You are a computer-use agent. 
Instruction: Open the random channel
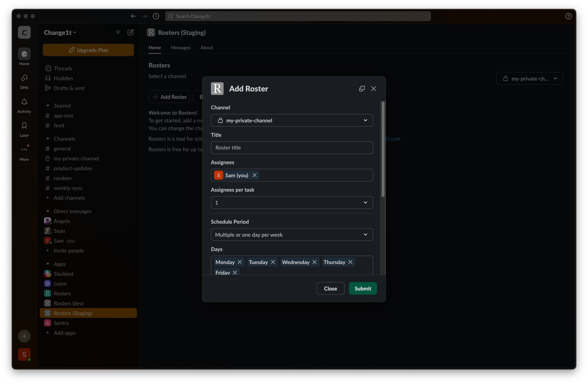pyautogui.click(x=88, y=178)
